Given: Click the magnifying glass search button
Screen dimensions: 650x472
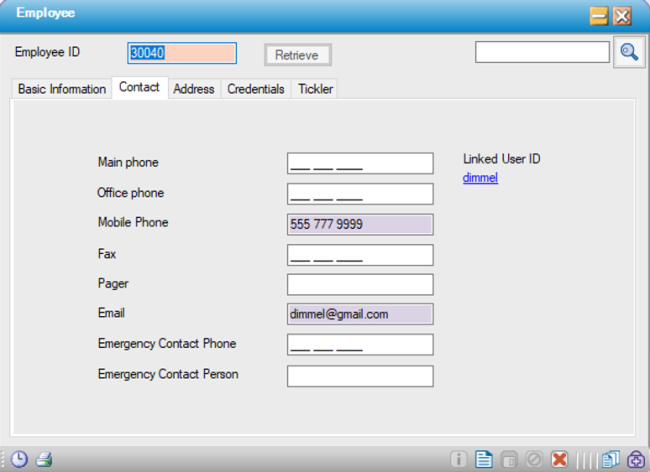Looking at the screenshot, I should [628, 52].
